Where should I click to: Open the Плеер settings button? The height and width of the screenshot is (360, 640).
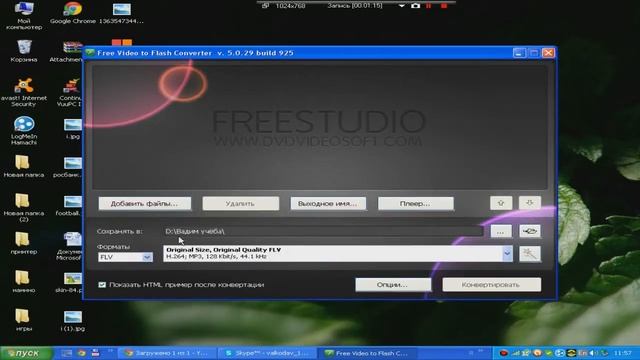point(416,203)
